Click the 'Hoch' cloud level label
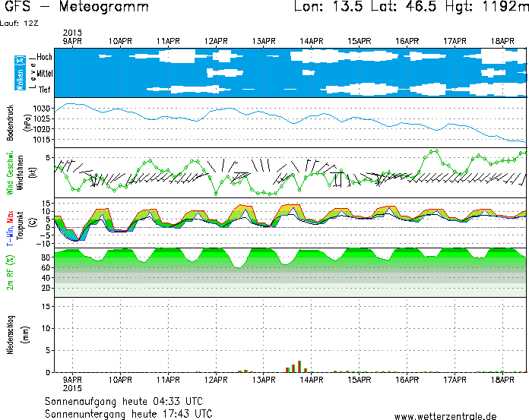Image resolution: width=529 pixels, height=420 pixels. coord(44,57)
